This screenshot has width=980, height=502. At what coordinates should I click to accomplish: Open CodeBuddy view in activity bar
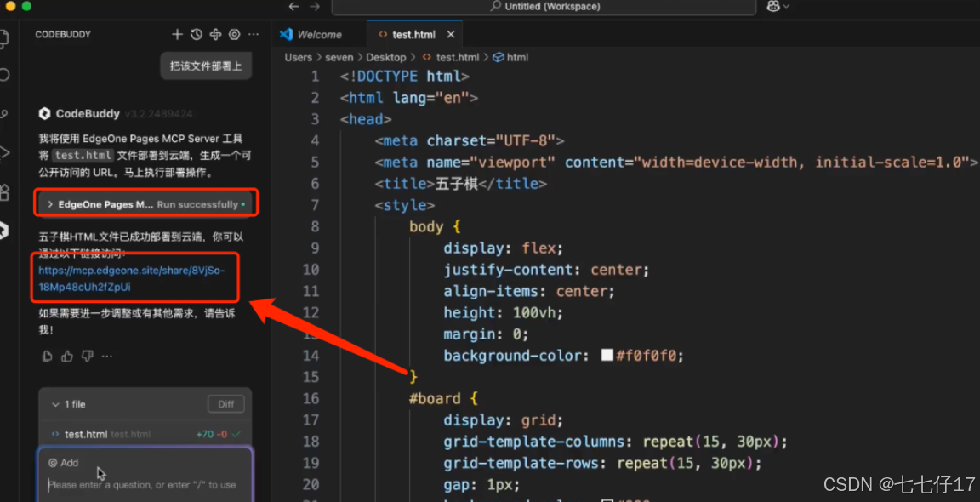point(3,231)
